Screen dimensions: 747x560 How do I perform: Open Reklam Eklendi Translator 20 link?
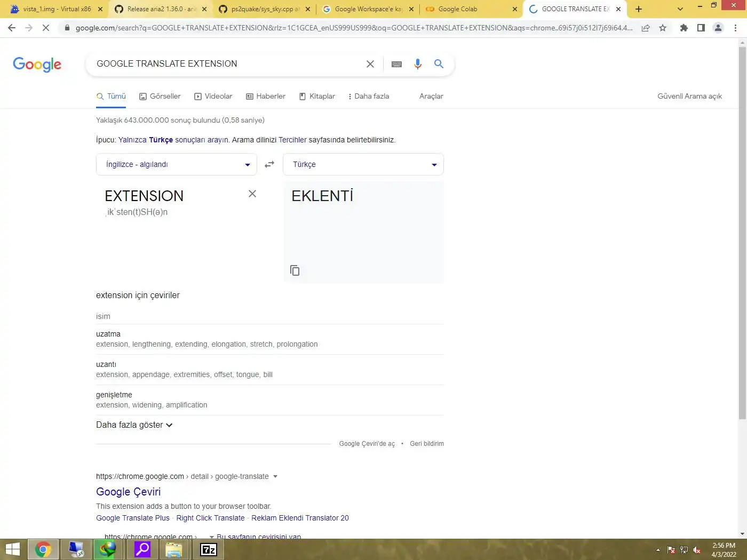coord(300,518)
